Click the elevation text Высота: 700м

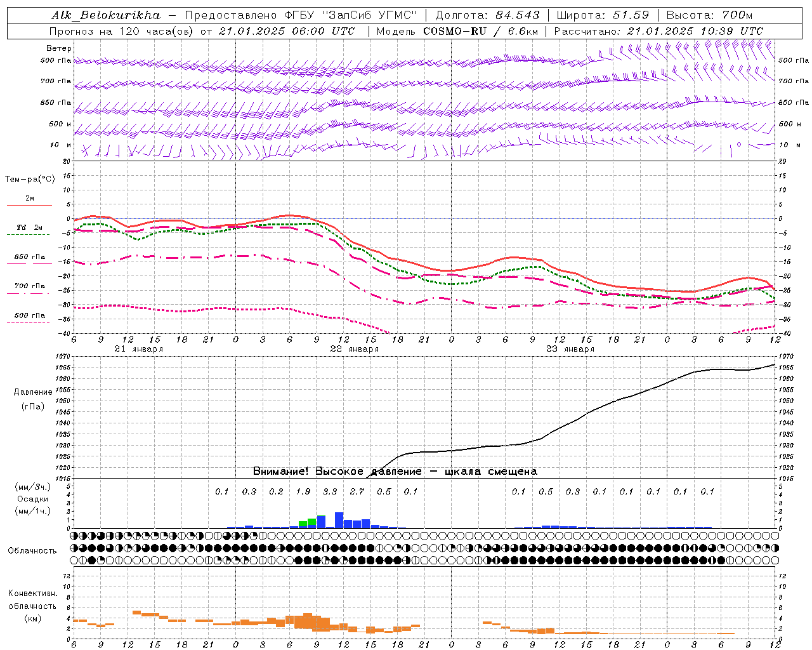(x=709, y=15)
